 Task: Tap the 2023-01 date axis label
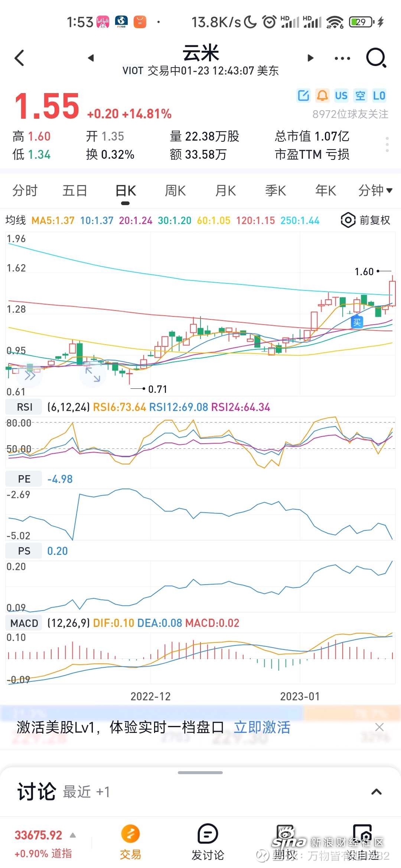point(300,696)
